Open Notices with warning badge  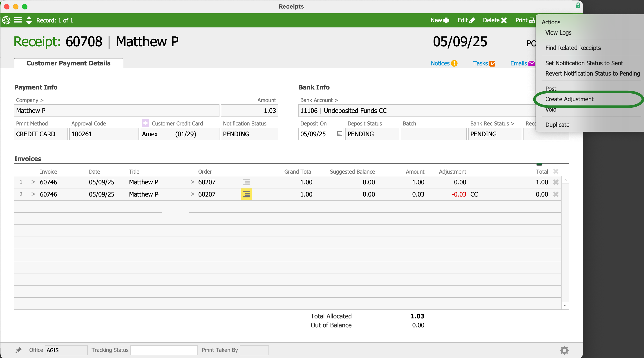coord(444,63)
